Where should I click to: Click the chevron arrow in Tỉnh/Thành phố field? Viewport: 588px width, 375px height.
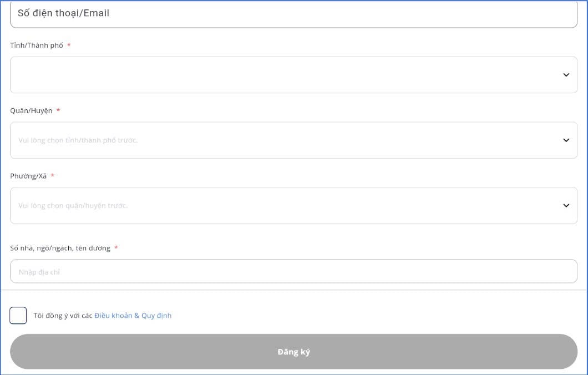coord(566,75)
